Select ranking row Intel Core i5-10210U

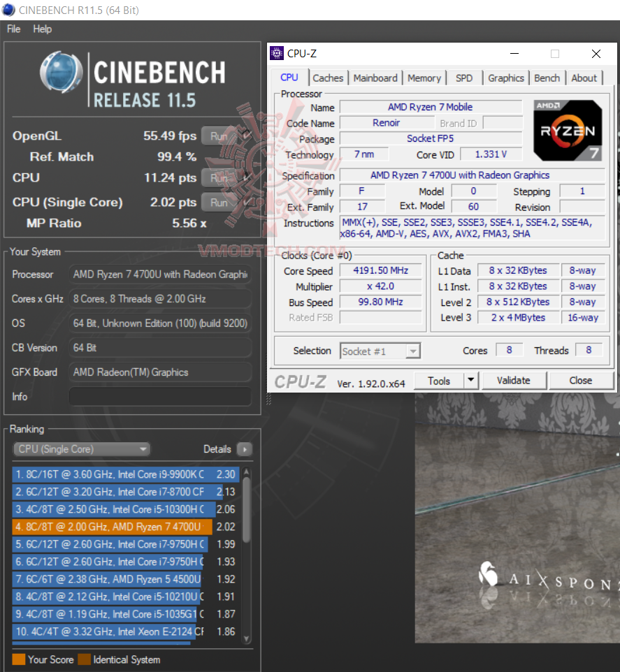point(125,597)
